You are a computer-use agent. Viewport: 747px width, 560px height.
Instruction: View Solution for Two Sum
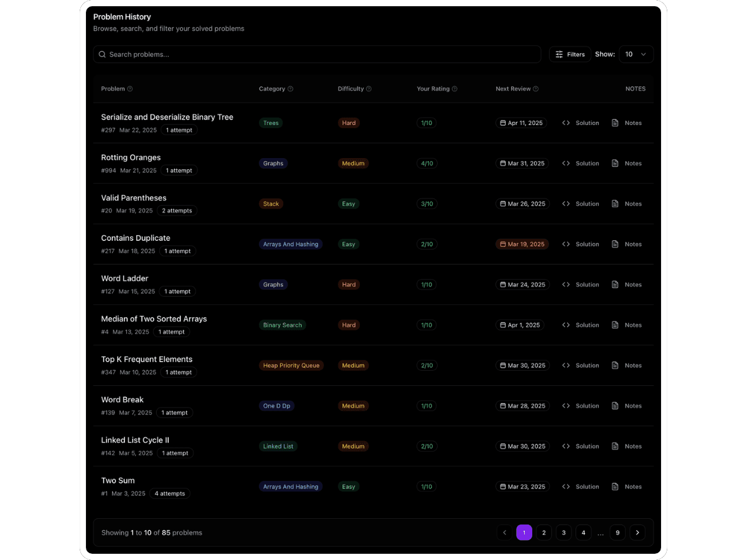581,487
